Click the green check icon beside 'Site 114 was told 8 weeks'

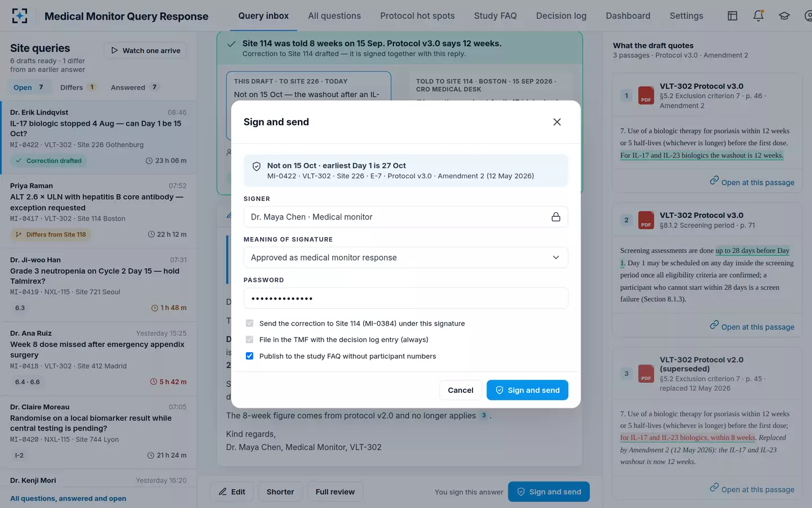(x=231, y=44)
